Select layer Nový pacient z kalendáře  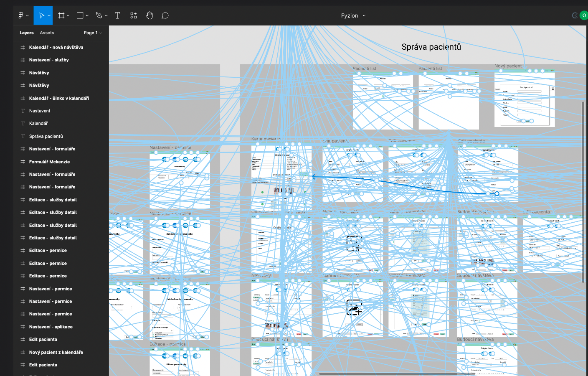(x=56, y=352)
